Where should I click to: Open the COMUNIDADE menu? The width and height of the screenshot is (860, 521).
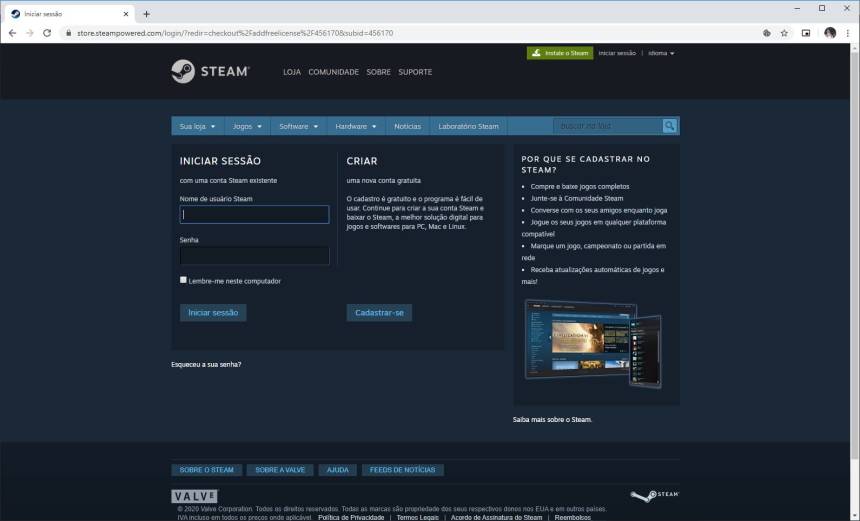pos(333,72)
